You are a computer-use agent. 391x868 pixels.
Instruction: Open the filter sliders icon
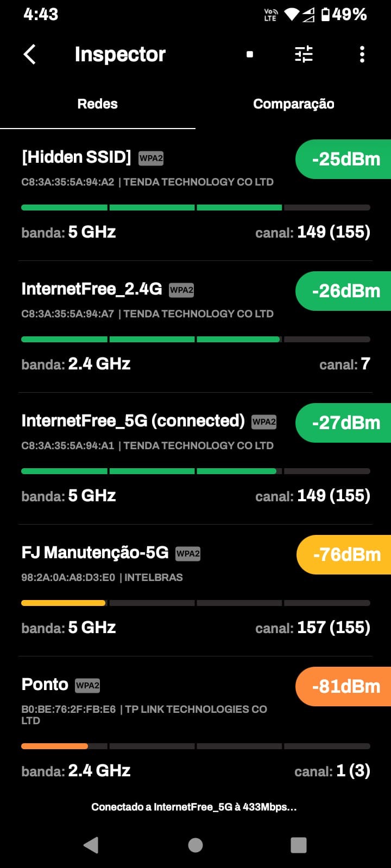pyautogui.click(x=304, y=54)
